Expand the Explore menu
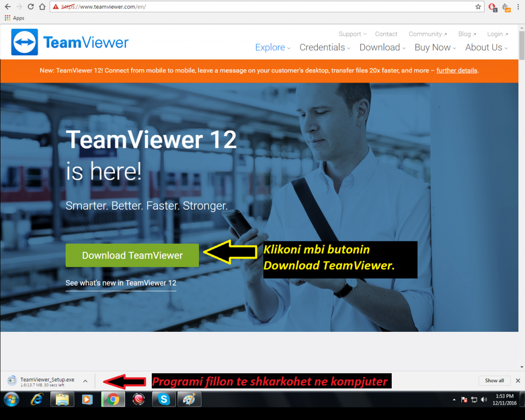Viewport: 525px width, 420px height. tap(273, 47)
